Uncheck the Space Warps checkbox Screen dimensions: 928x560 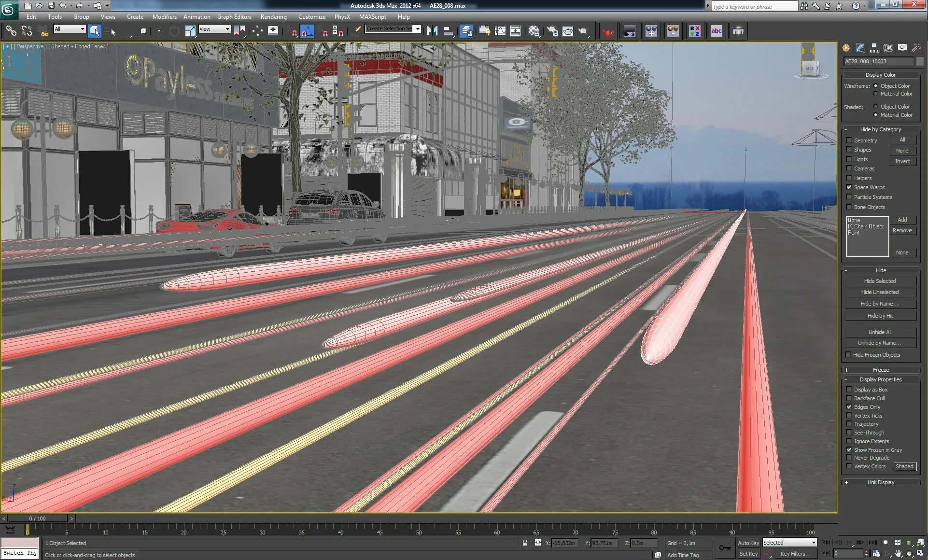(849, 187)
